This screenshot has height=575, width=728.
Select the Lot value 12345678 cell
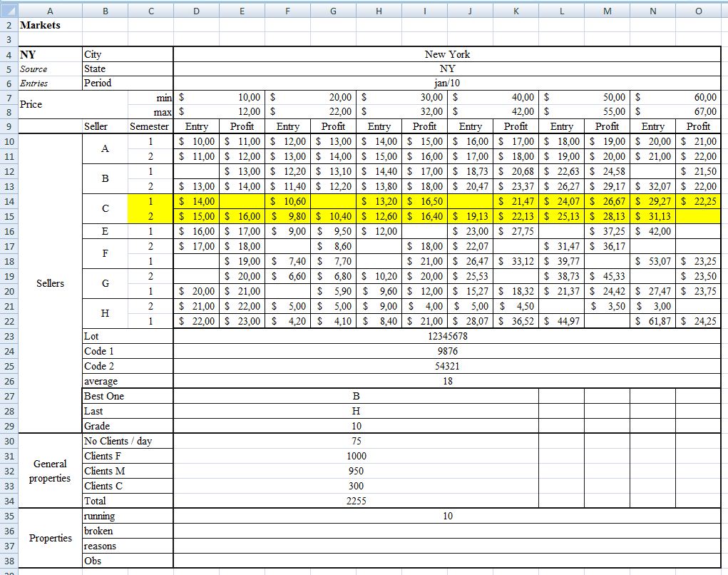(x=446, y=336)
